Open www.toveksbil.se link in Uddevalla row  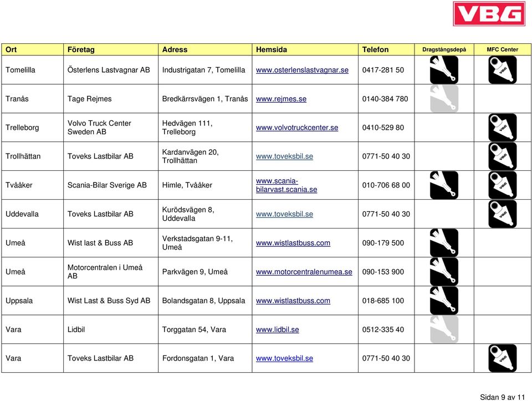point(284,214)
